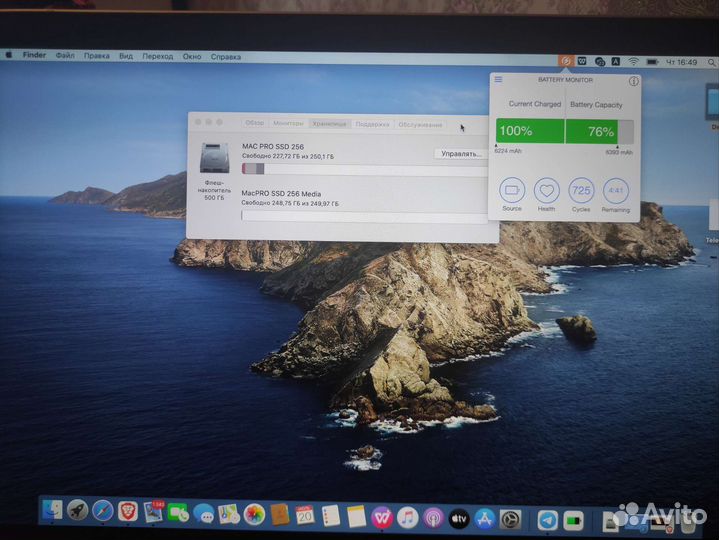Open the Apple menu
719x540 pixels.
coord(9,55)
